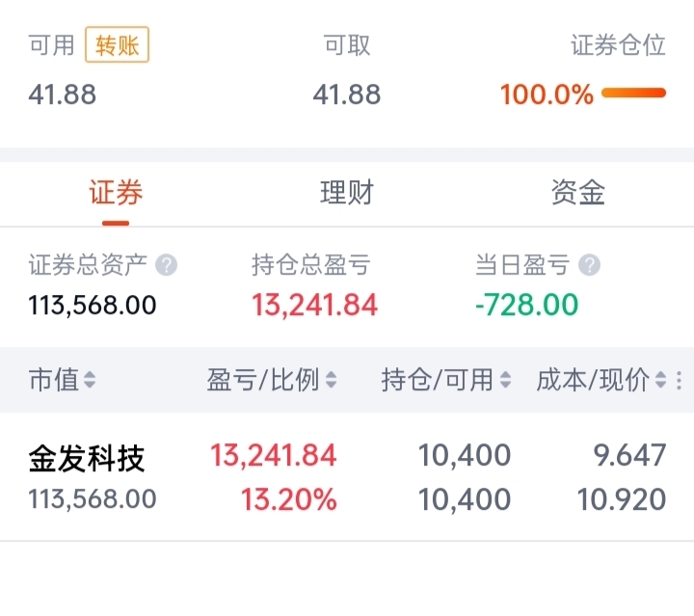
Task: Select the 证券仓位 label
Action: (618, 44)
